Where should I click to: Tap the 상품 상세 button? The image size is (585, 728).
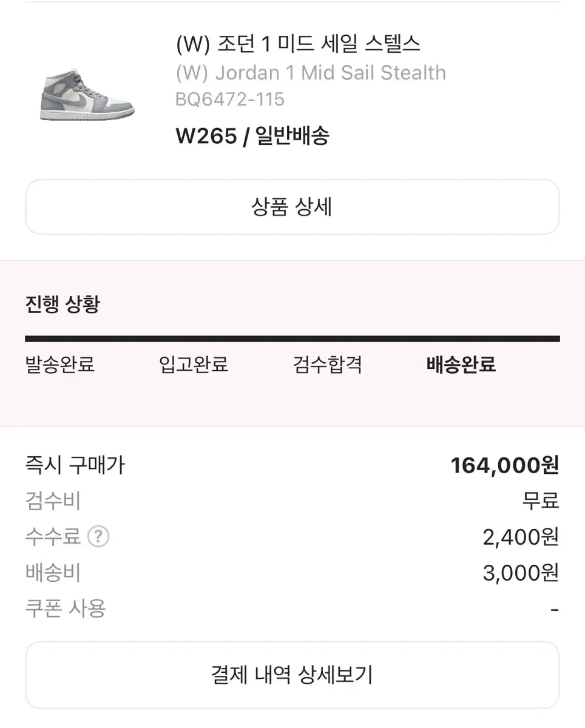292,207
